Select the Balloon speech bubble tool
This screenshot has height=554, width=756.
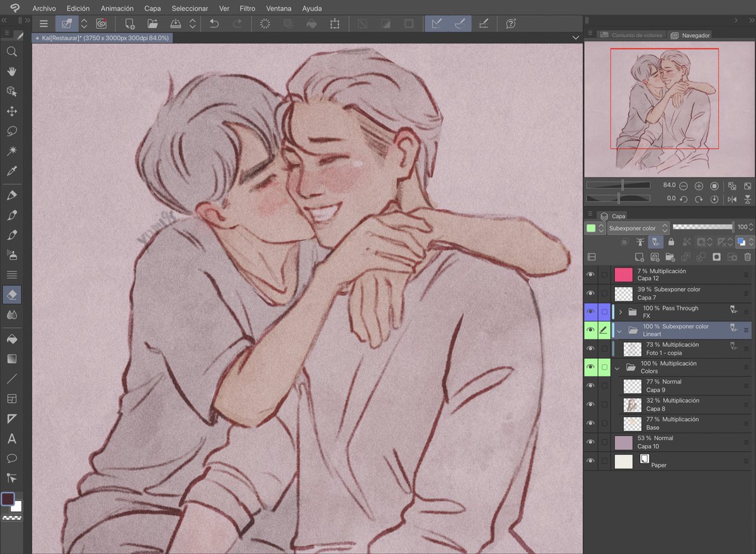[x=11, y=458]
